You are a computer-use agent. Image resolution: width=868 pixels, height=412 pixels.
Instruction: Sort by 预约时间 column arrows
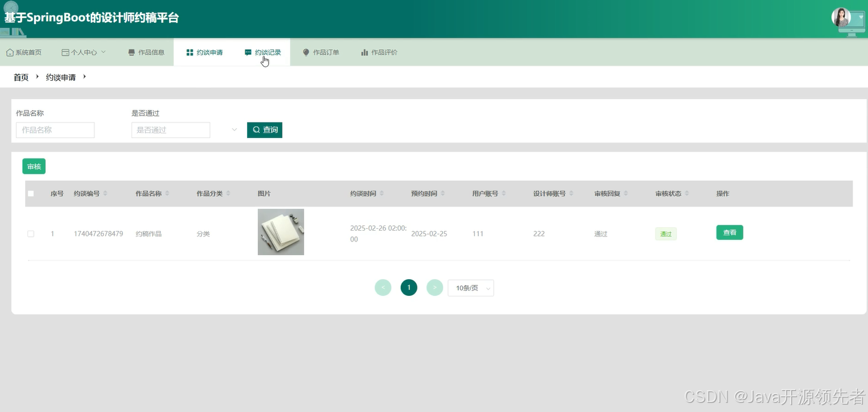(443, 193)
